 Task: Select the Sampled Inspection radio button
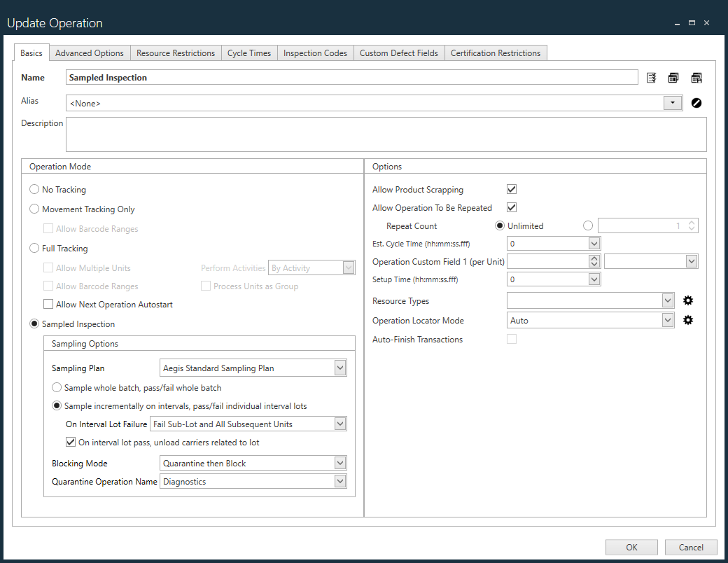(x=34, y=324)
